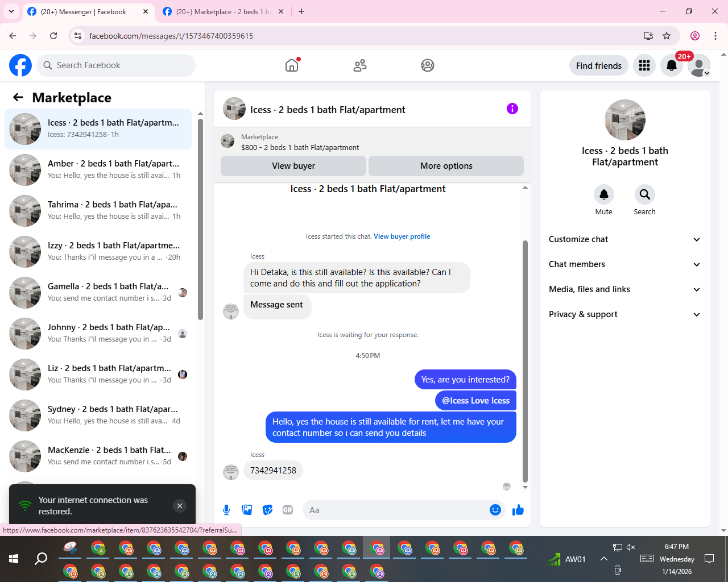Attach a photo or file
This screenshot has width=728, height=582.
(x=247, y=510)
